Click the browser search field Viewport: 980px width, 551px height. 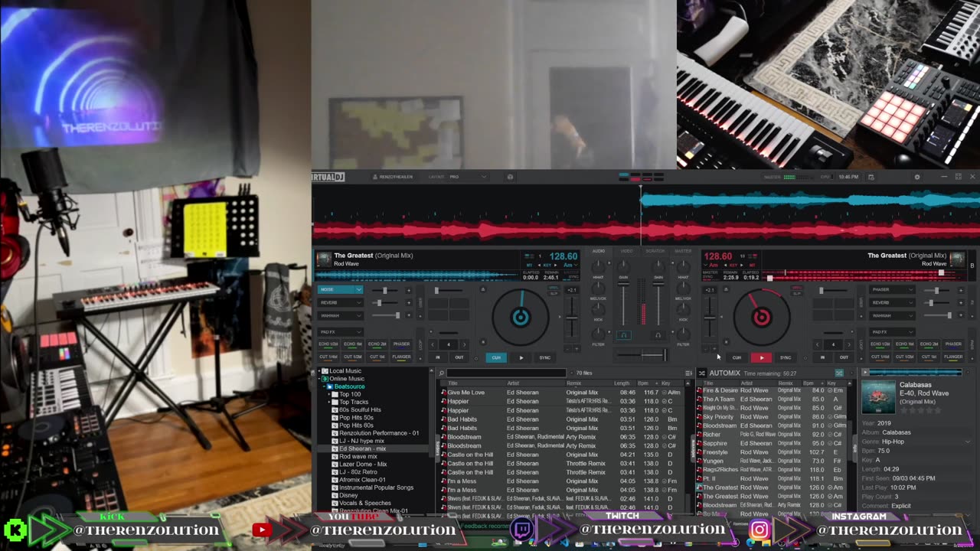pyautogui.click(x=507, y=373)
